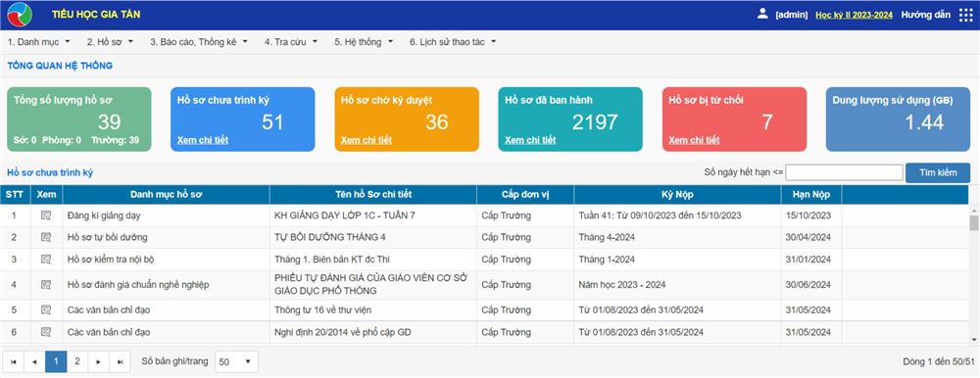Click the Kỳ Nộp column header
The height and width of the screenshot is (378, 980).
(677, 194)
